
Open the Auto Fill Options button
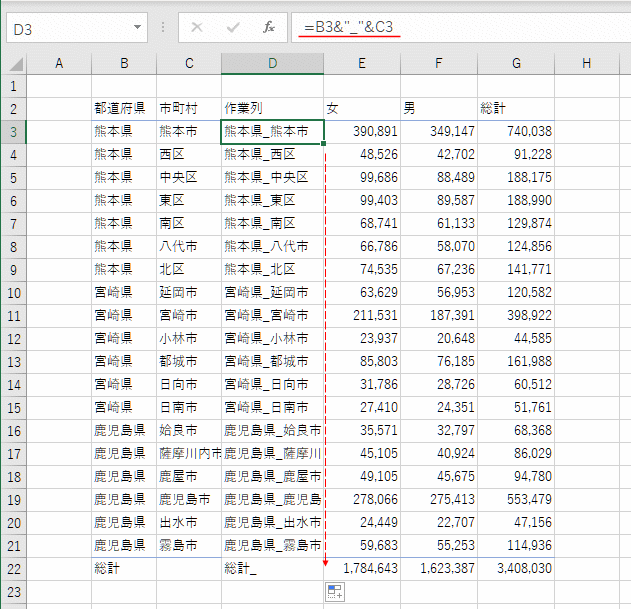[x=335, y=592]
